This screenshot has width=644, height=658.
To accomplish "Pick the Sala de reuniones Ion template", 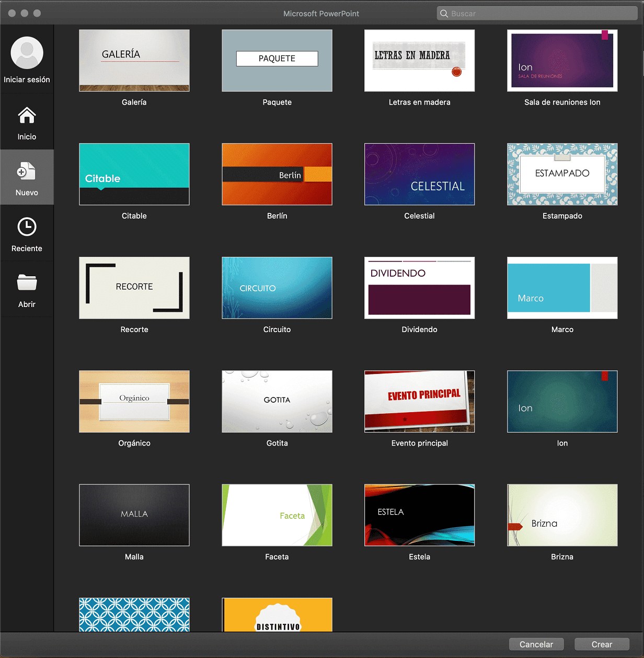I will click(562, 61).
